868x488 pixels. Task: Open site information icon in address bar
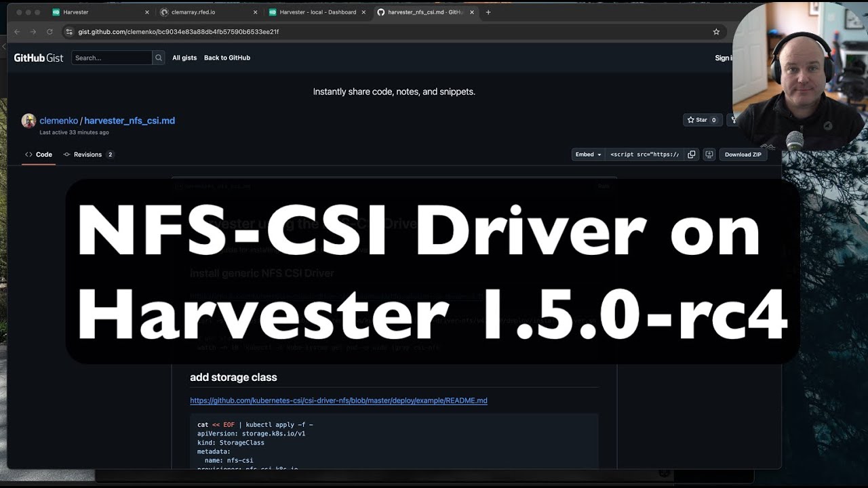pos(69,32)
